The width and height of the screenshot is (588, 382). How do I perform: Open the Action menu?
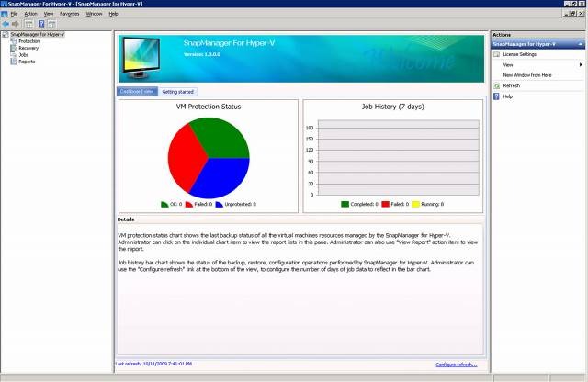30,14
